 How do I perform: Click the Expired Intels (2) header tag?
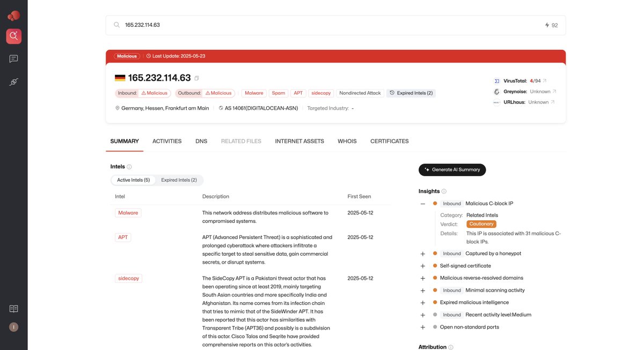tap(411, 93)
